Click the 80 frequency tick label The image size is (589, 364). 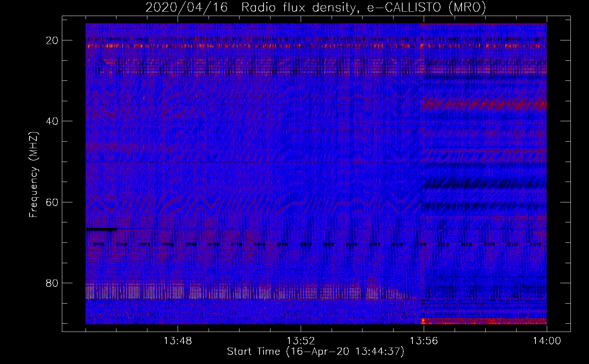52,283
